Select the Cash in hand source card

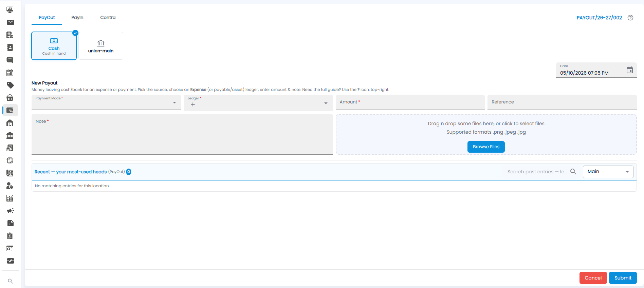click(x=54, y=46)
